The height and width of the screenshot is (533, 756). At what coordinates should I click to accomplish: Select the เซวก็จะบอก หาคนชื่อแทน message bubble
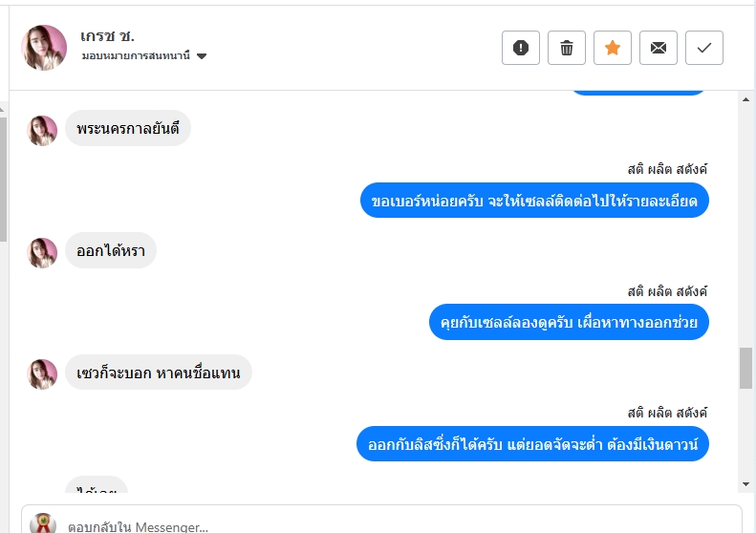158,373
